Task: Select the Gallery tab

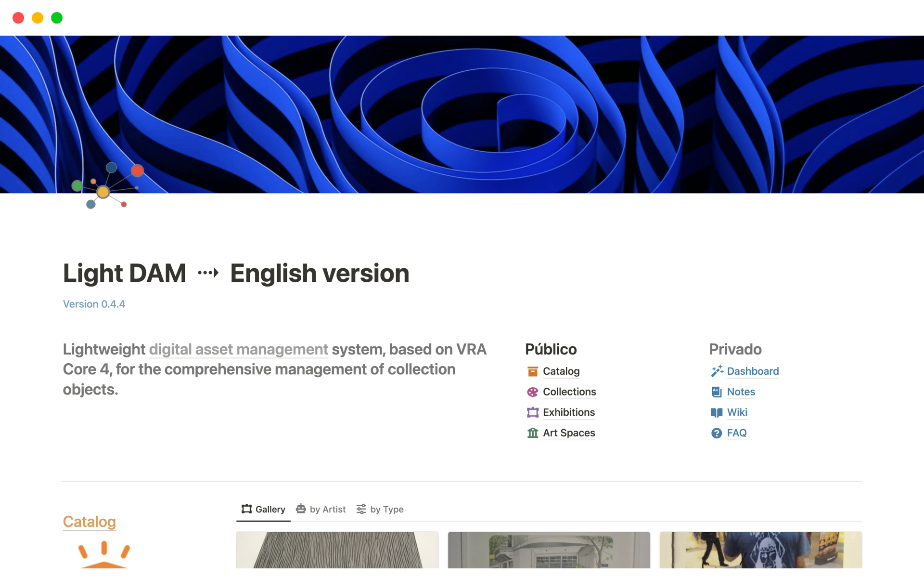Action: pos(270,509)
